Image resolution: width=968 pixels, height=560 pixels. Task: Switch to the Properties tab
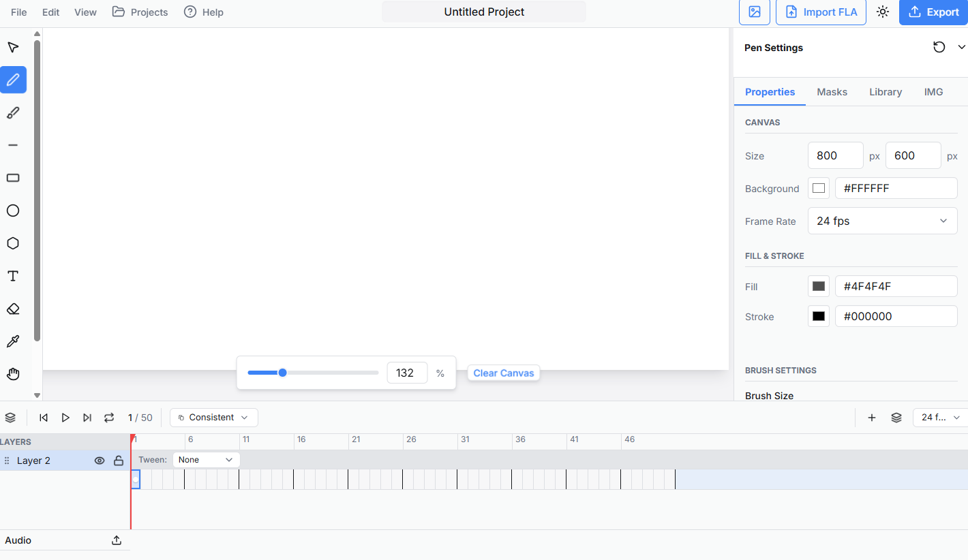(x=770, y=92)
